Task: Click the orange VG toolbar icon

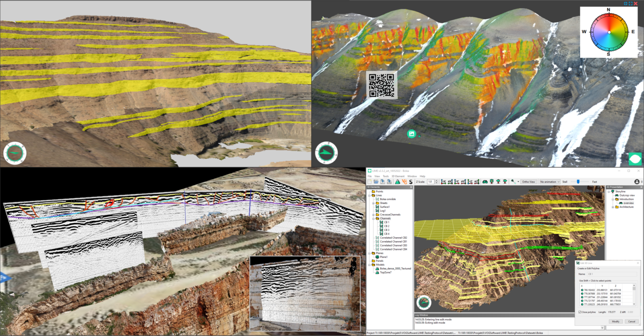Action: click(404, 182)
